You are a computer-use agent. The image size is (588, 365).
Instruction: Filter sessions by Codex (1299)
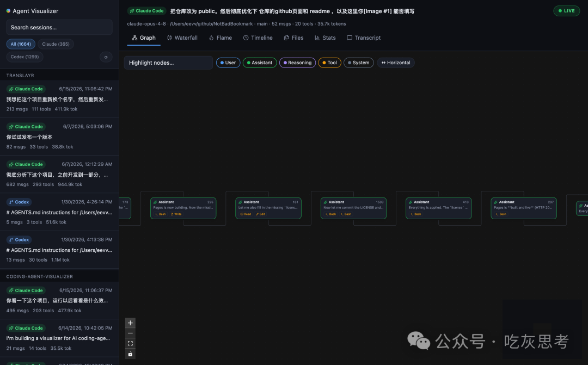[24, 57]
